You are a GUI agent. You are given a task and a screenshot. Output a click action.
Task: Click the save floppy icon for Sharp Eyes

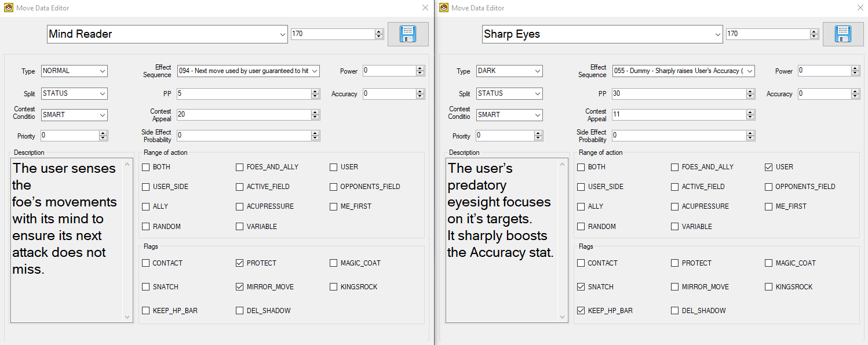click(843, 34)
